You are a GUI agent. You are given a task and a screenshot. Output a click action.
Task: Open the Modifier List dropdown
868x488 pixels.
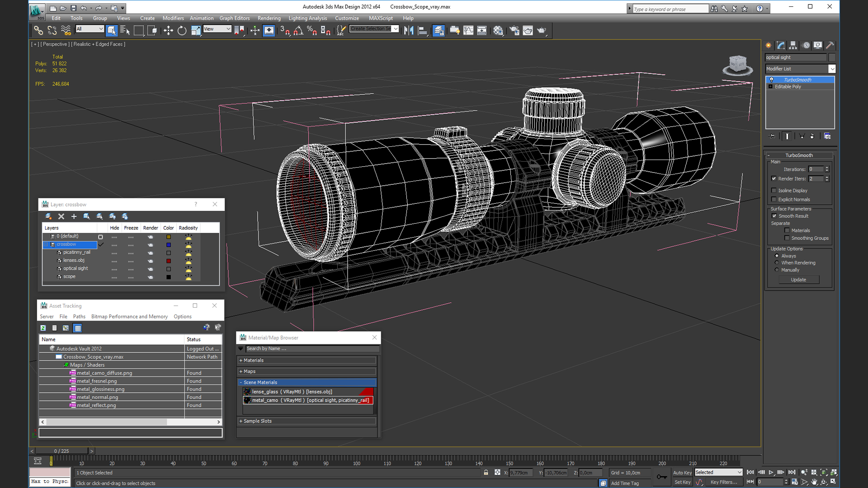click(x=832, y=69)
